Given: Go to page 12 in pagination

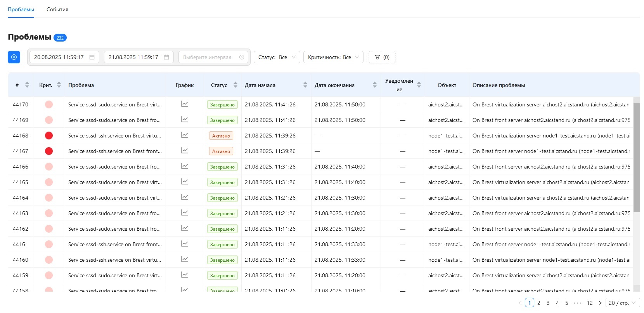Looking at the screenshot, I should [x=590, y=303].
